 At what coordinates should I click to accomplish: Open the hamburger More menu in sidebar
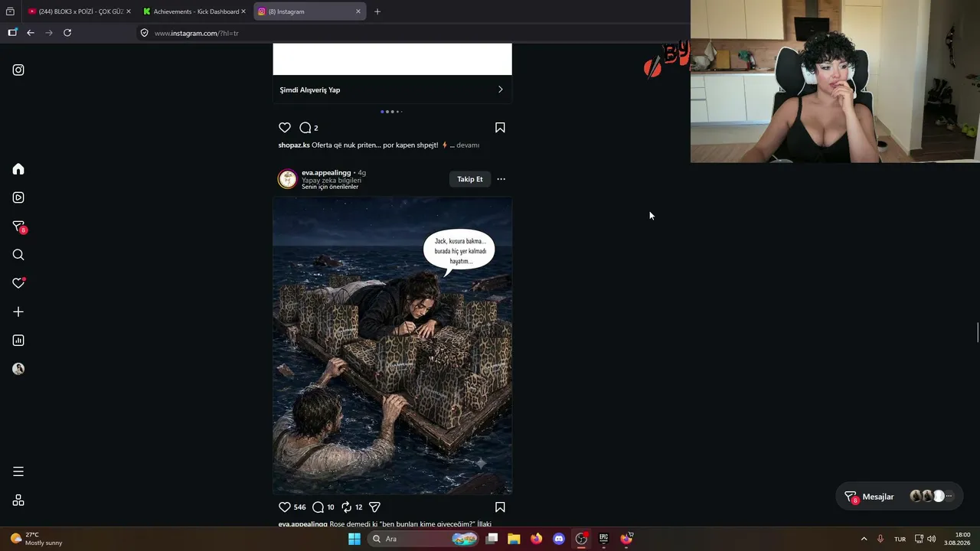pyautogui.click(x=18, y=471)
